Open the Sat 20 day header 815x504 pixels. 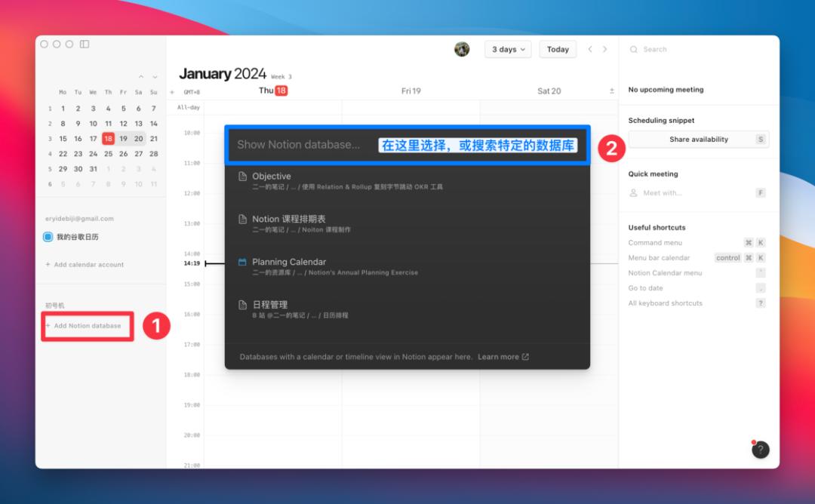coord(549,91)
